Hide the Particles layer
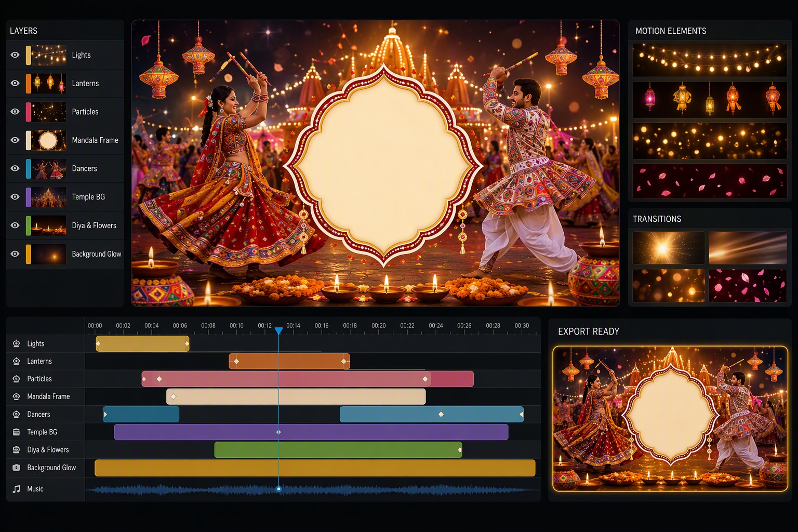This screenshot has height=532, width=798. [15, 112]
